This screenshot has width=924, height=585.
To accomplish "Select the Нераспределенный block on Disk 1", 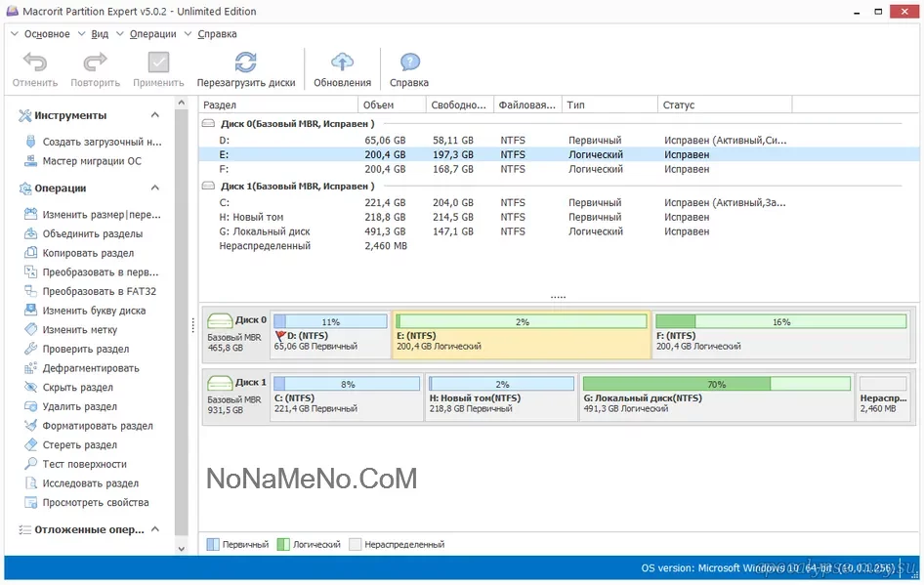I will pyautogui.click(x=882, y=396).
